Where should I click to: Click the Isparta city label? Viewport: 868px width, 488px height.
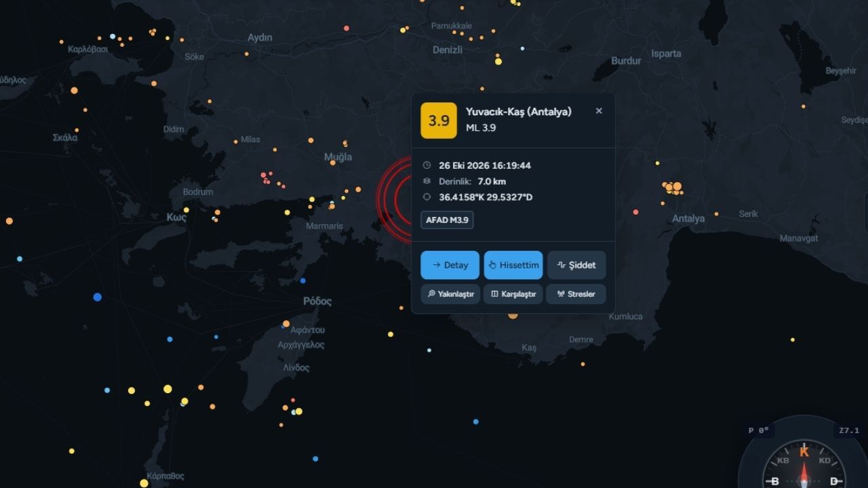click(x=666, y=54)
